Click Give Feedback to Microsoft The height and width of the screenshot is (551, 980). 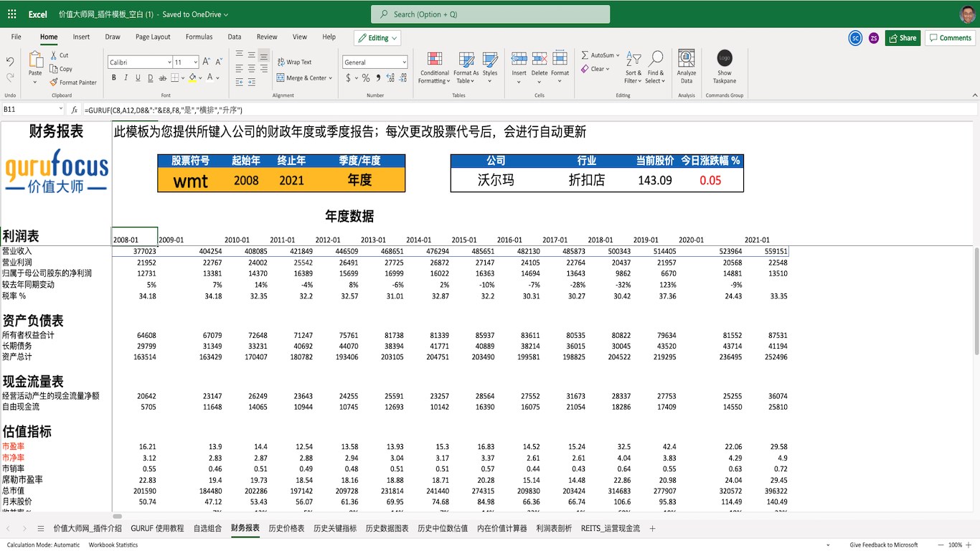click(884, 545)
